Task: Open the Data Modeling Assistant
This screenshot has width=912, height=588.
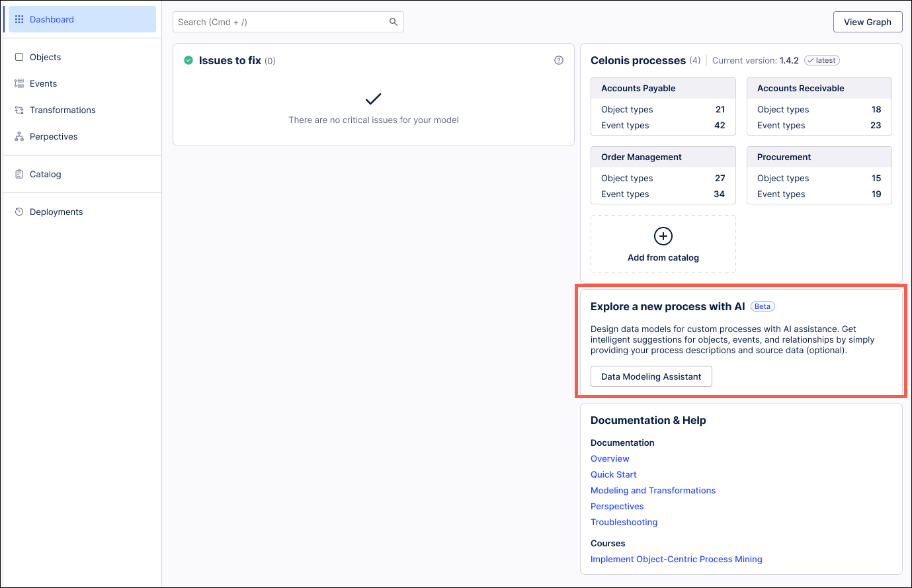Action: (x=651, y=376)
